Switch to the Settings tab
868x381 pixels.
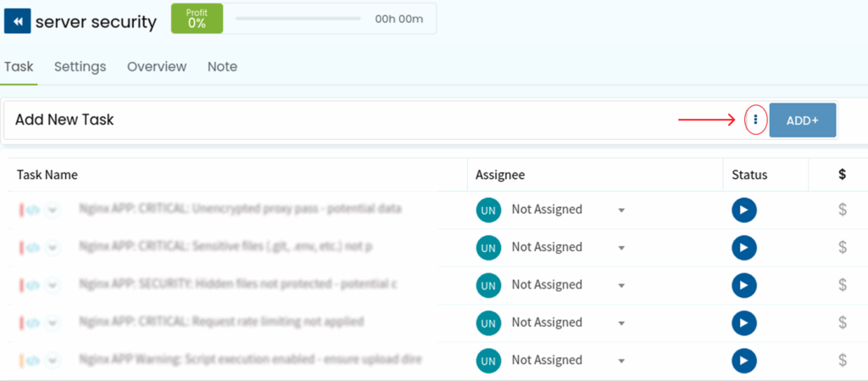(80, 66)
